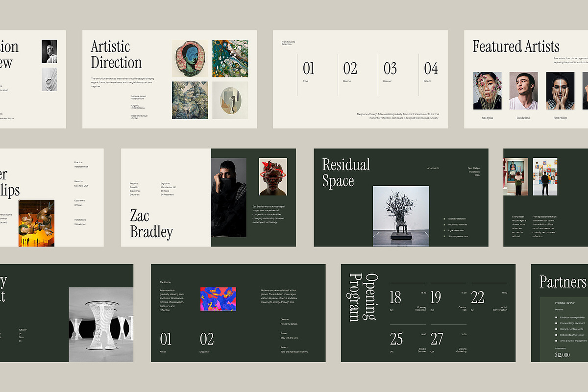Select the 'Partners' slide heading
Screen dimensions: 588x392
(x=563, y=282)
